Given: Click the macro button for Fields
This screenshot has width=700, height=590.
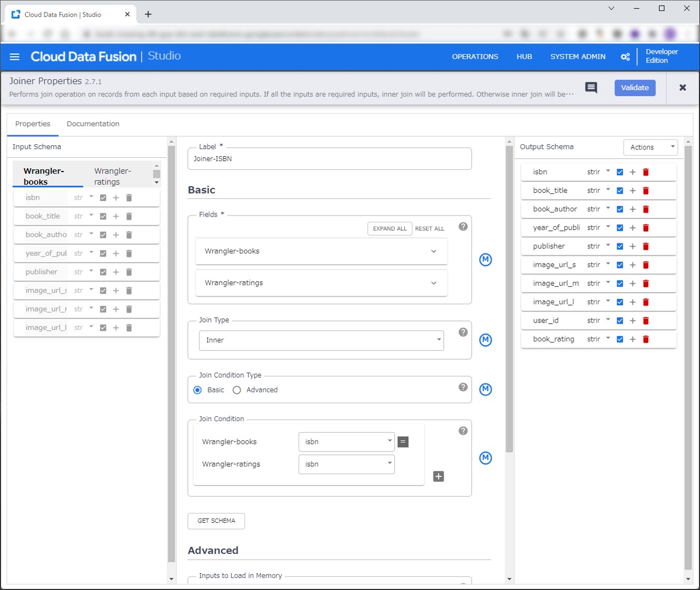Looking at the screenshot, I should [x=486, y=260].
